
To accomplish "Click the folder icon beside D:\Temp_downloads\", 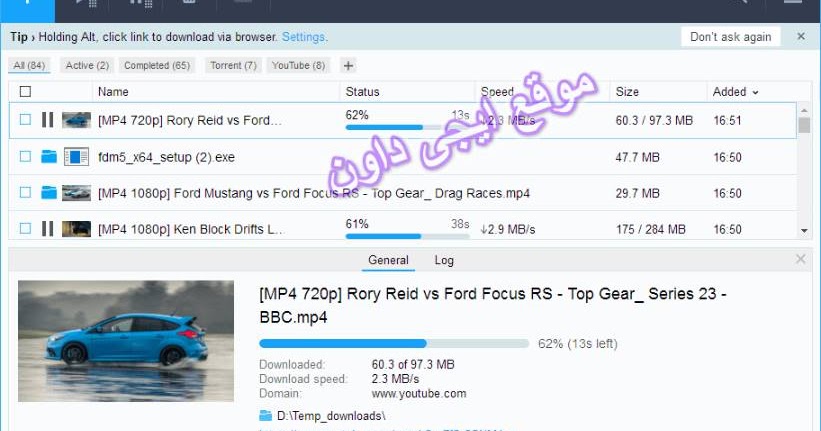I will click(265, 416).
